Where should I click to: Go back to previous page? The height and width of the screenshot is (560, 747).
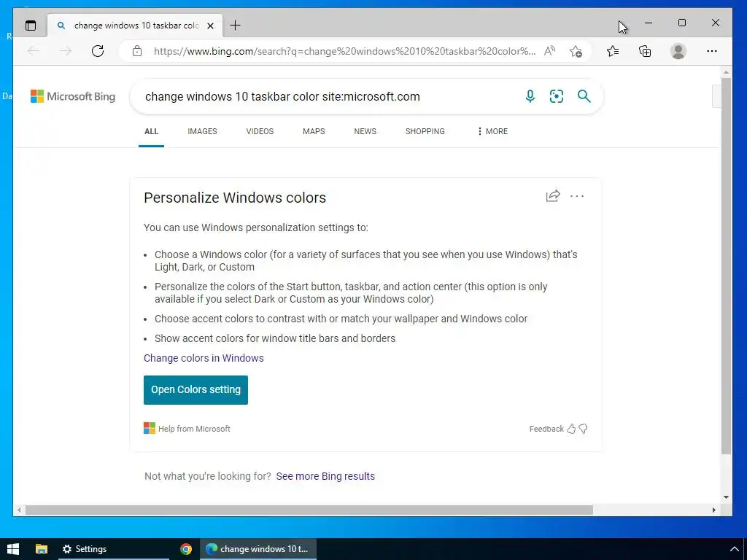(34, 51)
